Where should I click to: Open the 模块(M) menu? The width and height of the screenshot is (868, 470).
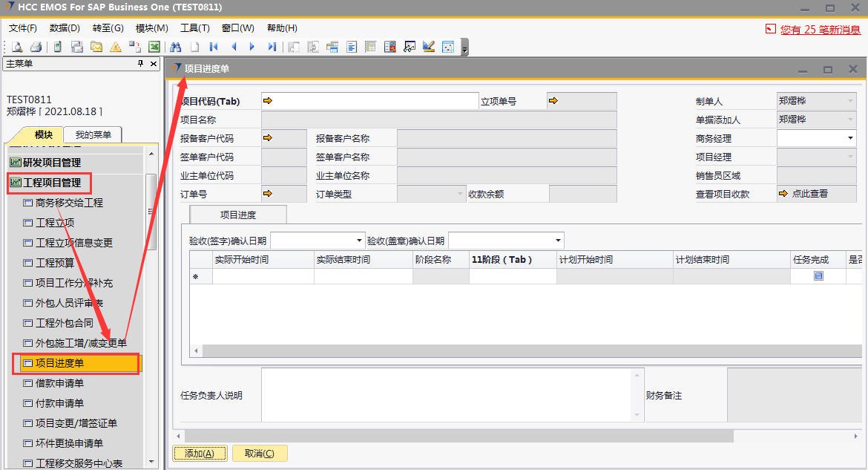pos(151,28)
